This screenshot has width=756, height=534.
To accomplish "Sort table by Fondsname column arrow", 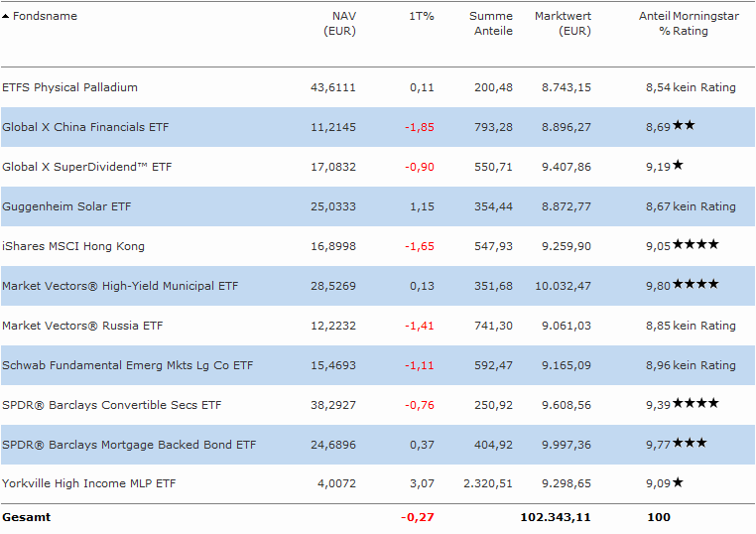I will [6, 17].
